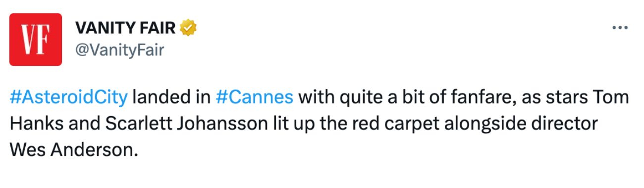Click the word 'alongside' in tweet body
644x188 pixels.
(x=485, y=124)
